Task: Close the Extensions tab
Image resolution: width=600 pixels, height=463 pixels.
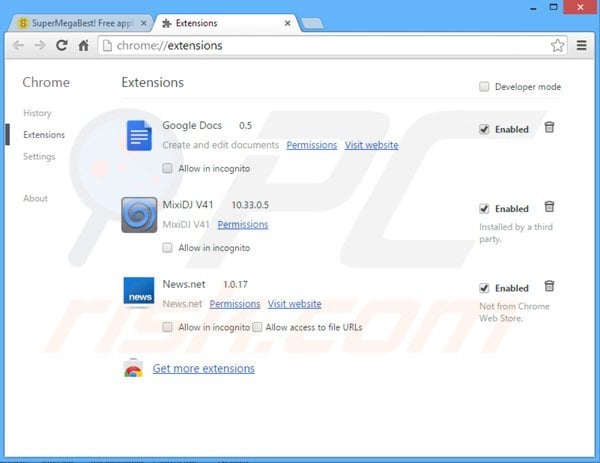Action: pyautogui.click(x=287, y=23)
